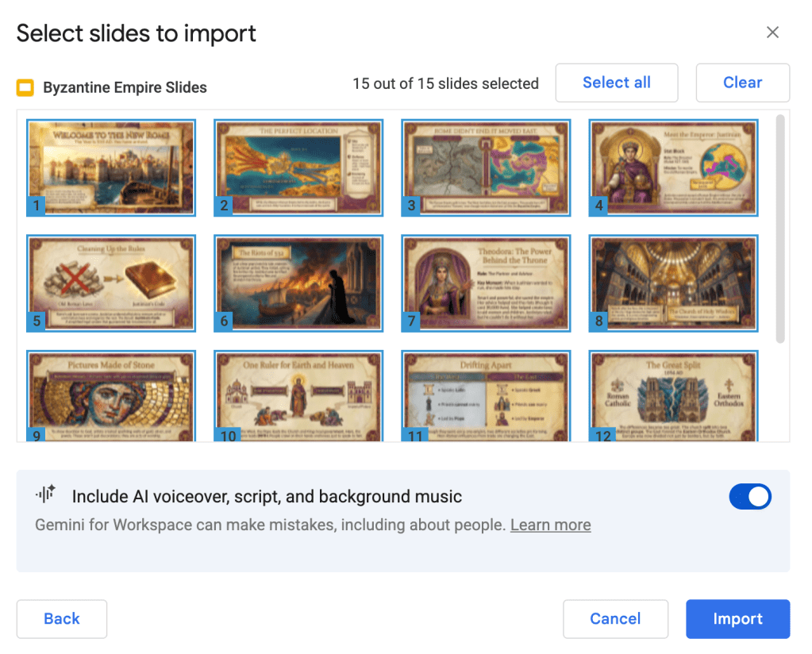Deselect slide 2 The Perfect Location
This screenshot has width=812, height=654.
point(298,167)
